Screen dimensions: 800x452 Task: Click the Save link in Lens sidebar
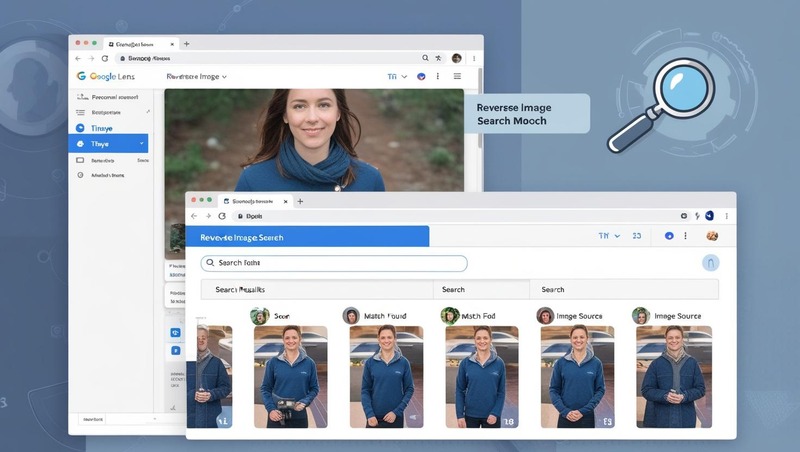click(x=142, y=160)
